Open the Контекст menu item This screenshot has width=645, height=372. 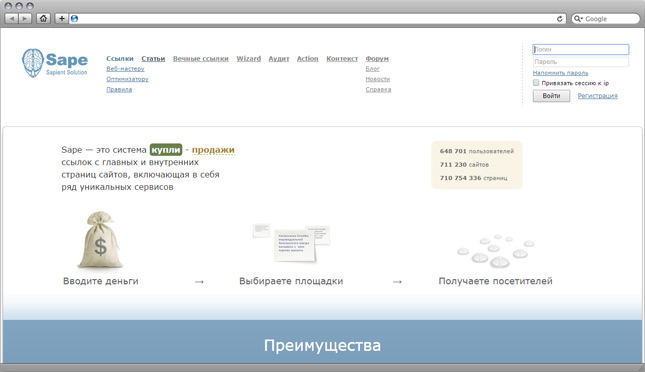[342, 58]
